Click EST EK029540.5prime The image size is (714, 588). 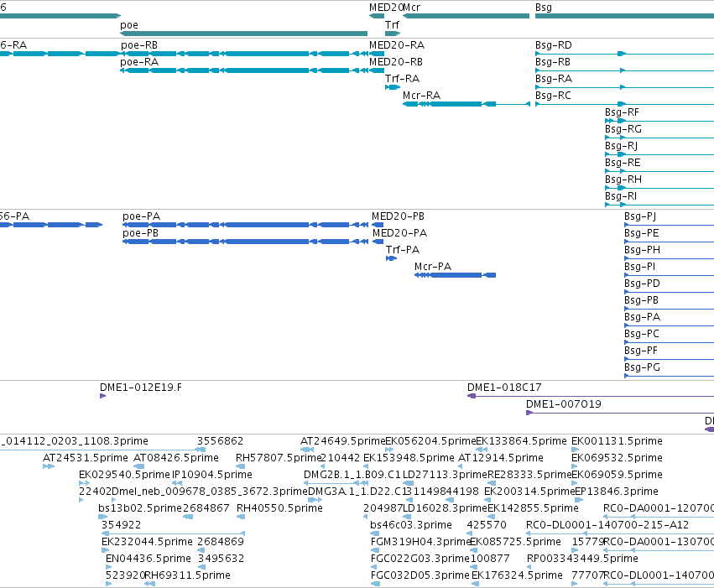click(124, 475)
